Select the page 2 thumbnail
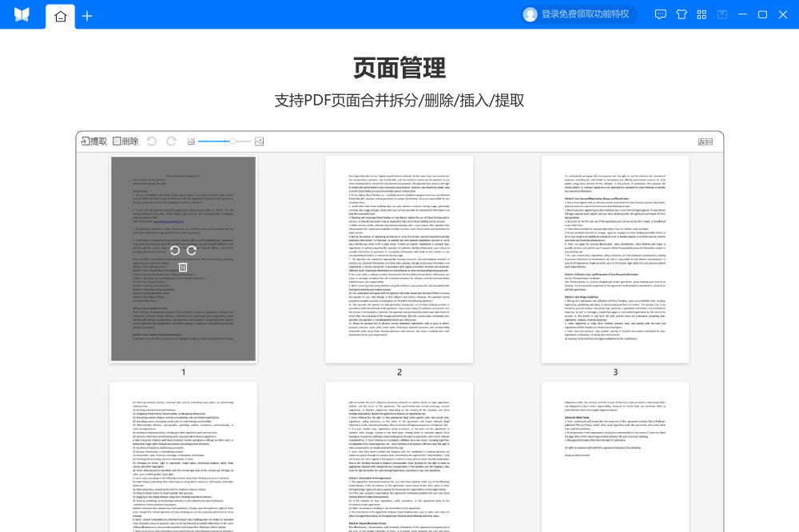799x532 pixels. (x=399, y=258)
